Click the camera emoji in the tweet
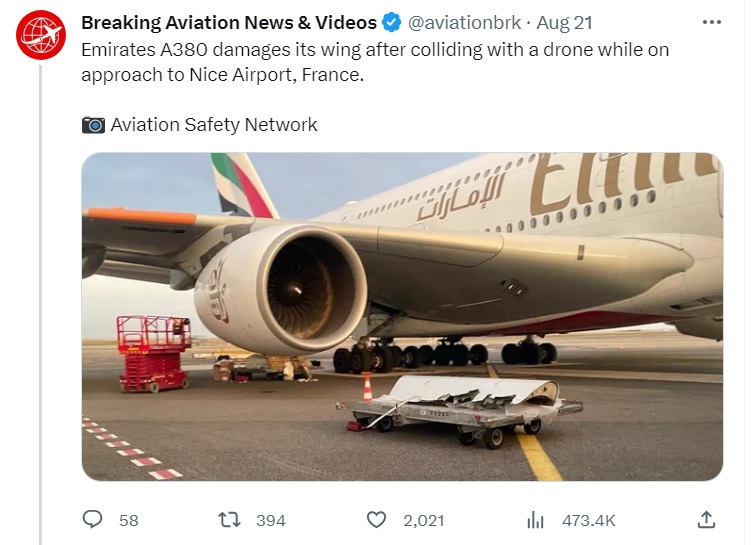The width and height of the screenshot is (754, 545). [93, 125]
